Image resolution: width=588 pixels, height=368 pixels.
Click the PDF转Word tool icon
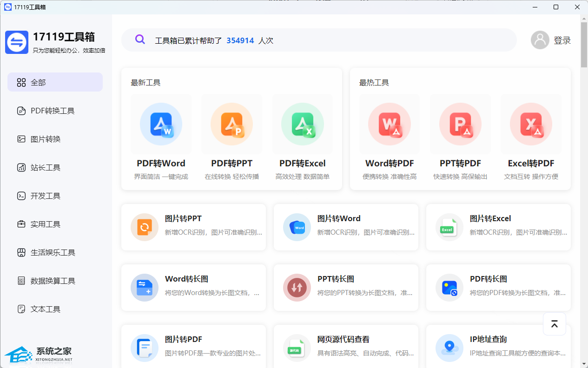coord(161,124)
